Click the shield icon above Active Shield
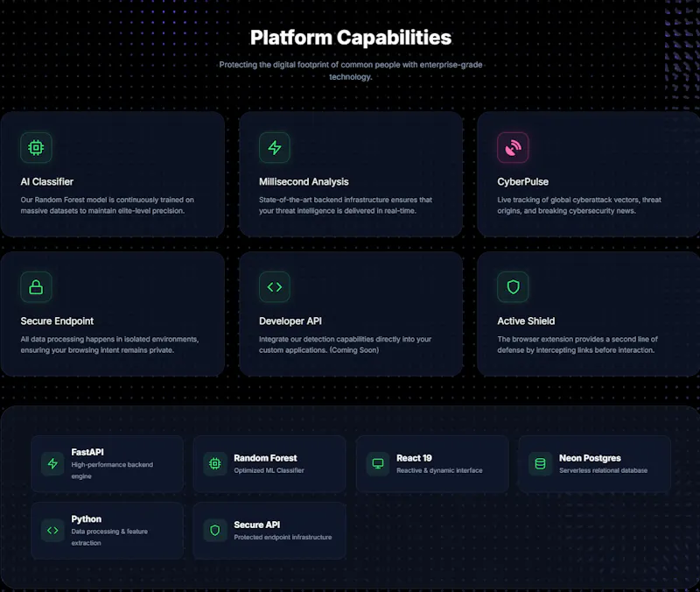 click(x=513, y=287)
